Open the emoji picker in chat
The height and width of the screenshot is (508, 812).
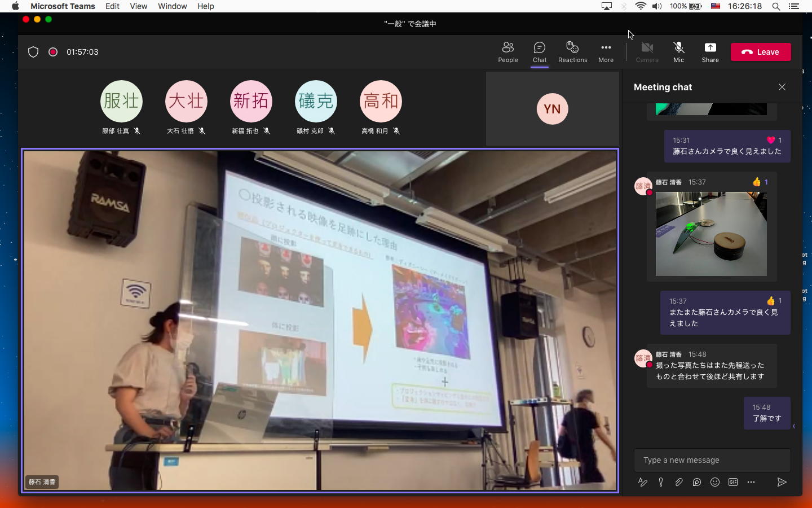[x=715, y=482]
